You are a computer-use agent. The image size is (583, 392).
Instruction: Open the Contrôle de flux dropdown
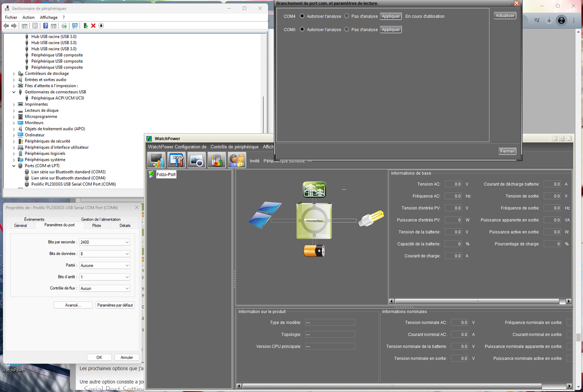pos(104,288)
